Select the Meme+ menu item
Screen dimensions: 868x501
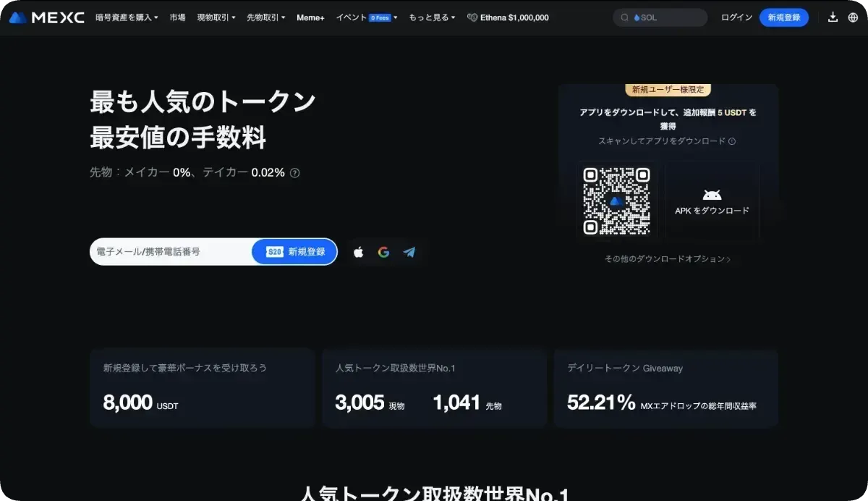click(x=310, y=17)
